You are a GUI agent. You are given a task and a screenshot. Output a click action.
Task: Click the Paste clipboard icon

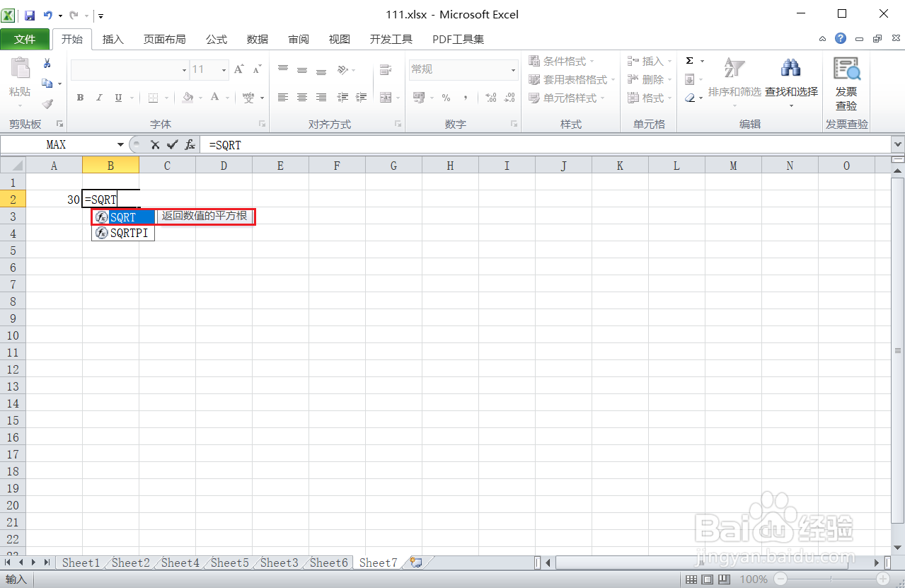click(x=20, y=69)
